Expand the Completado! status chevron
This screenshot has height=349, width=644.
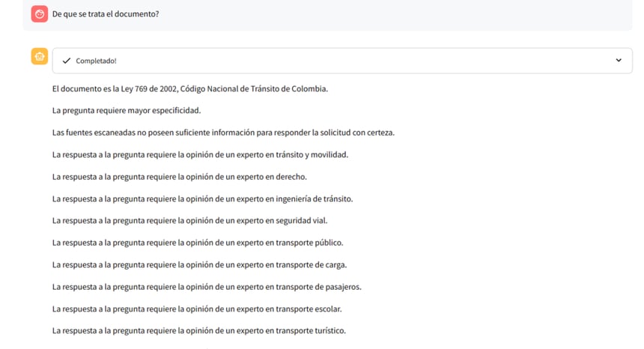(x=619, y=61)
